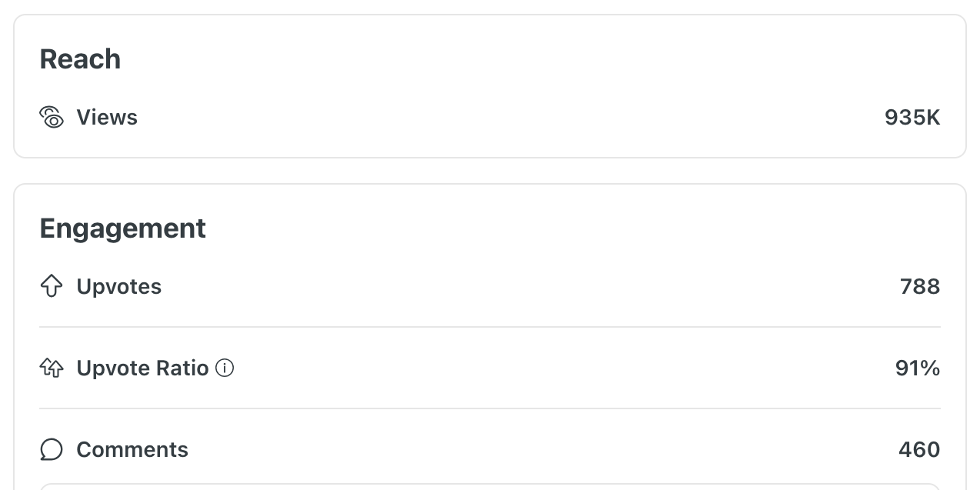The height and width of the screenshot is (490, 980).
Task: Click the divider line below Upvote Ratio row
Action: click(489, 408)
